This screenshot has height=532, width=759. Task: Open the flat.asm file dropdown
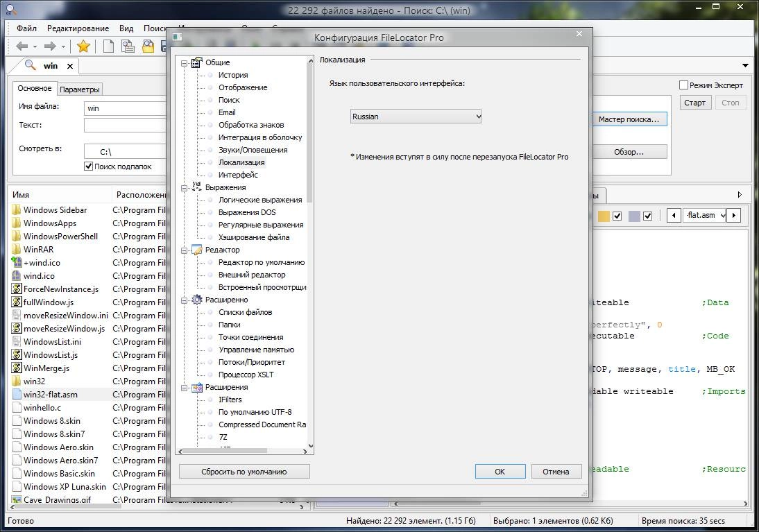pos(704,216)
